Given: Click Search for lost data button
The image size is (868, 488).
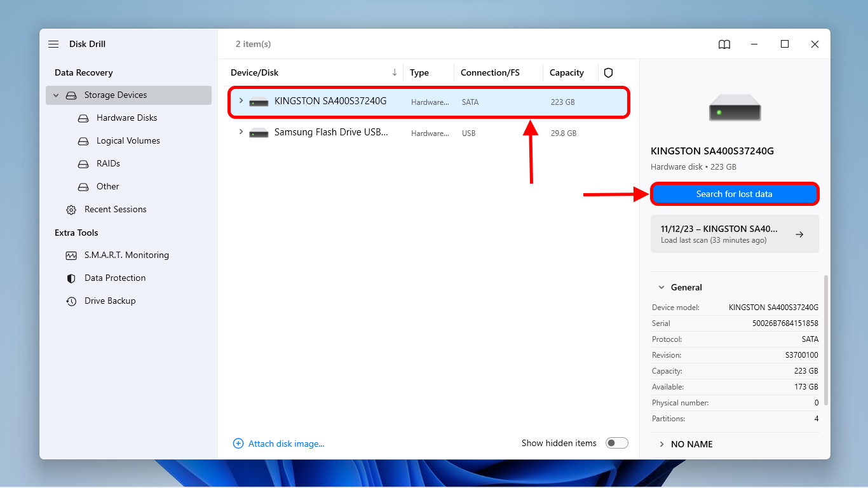Looking at the screenshot, I should (735, 194).
